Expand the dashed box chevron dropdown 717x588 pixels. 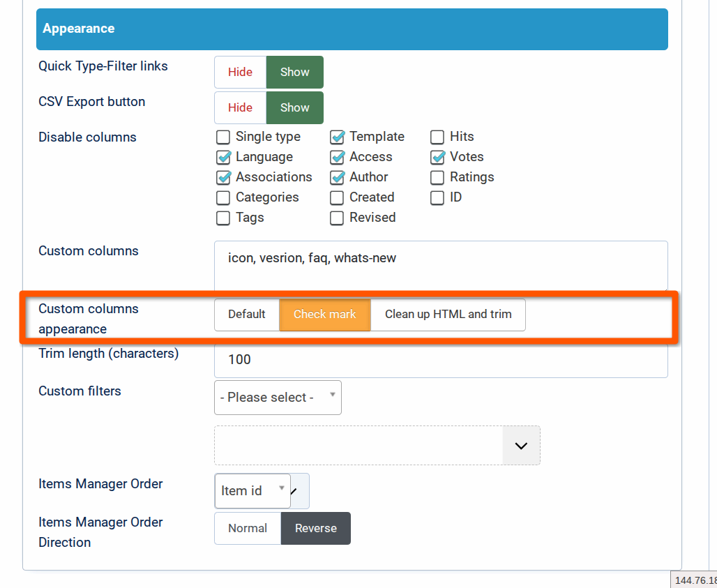[x=521, y=445]
